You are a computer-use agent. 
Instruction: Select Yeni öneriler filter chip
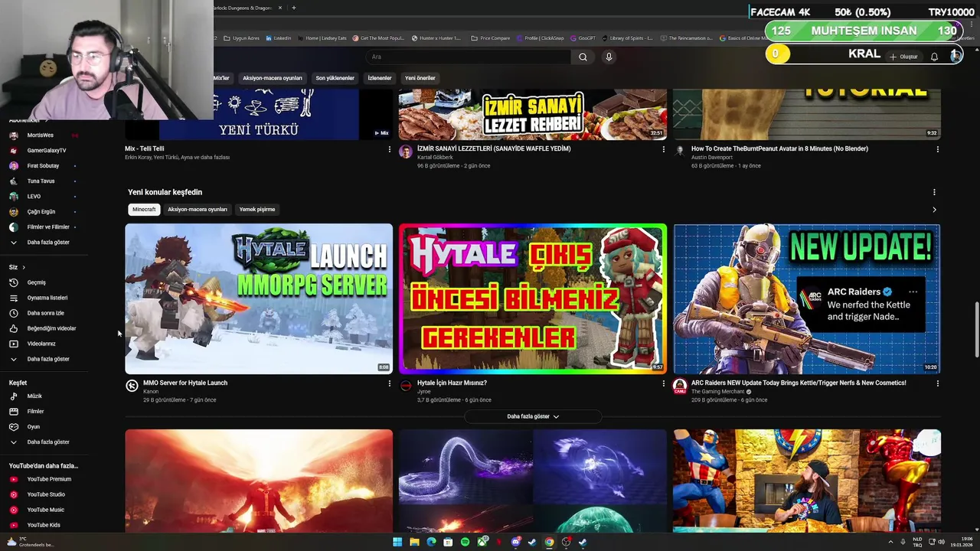[420, 78]
